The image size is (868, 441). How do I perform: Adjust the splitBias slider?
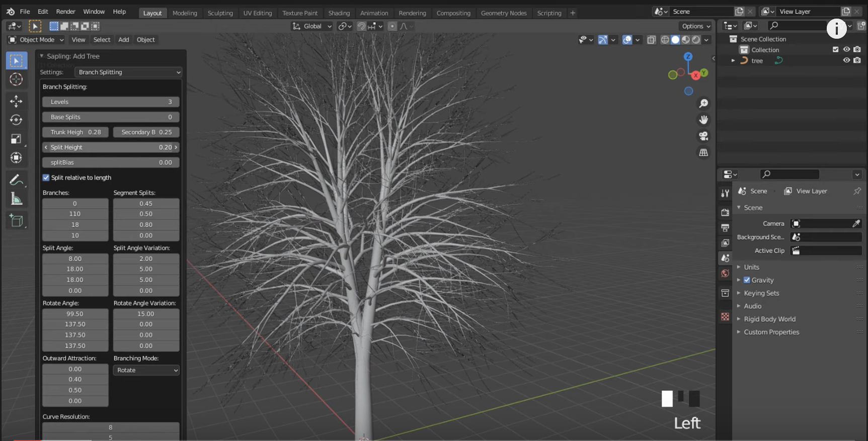[x=111, y=162]
